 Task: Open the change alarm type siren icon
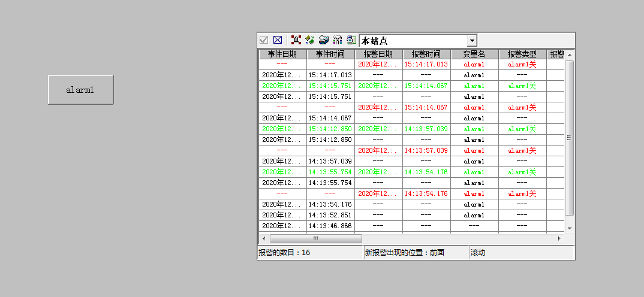click(x=296, y=40)
